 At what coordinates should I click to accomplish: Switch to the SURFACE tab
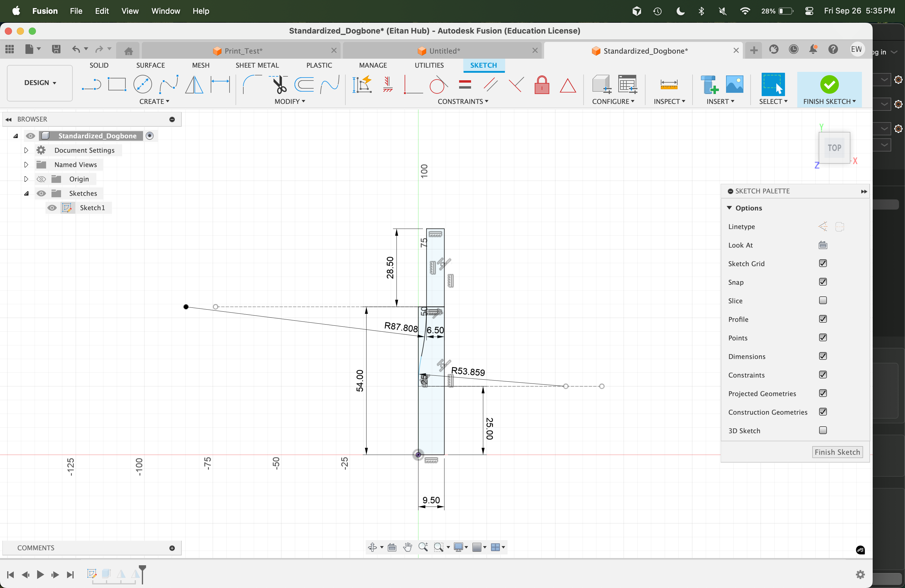pyautogui.click(x=150, y=65)
